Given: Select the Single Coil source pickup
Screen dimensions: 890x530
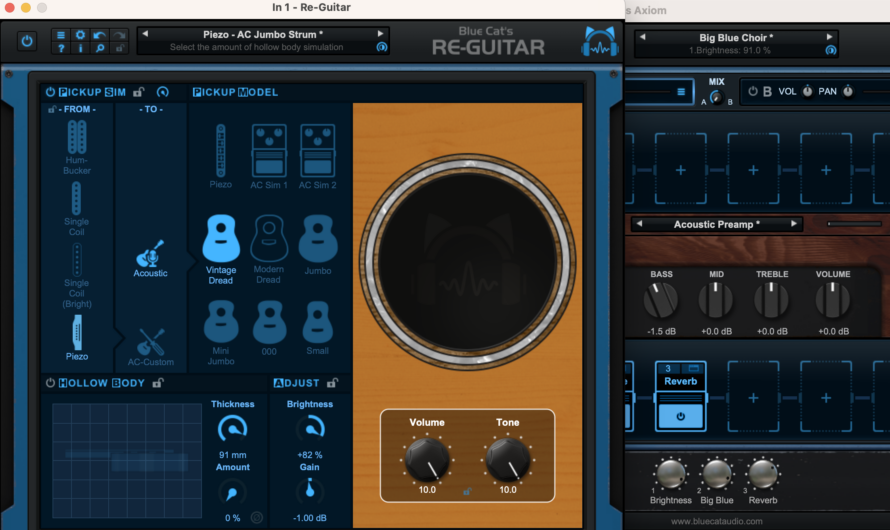Looking at the screenshot, I should (x=77, y=209).
